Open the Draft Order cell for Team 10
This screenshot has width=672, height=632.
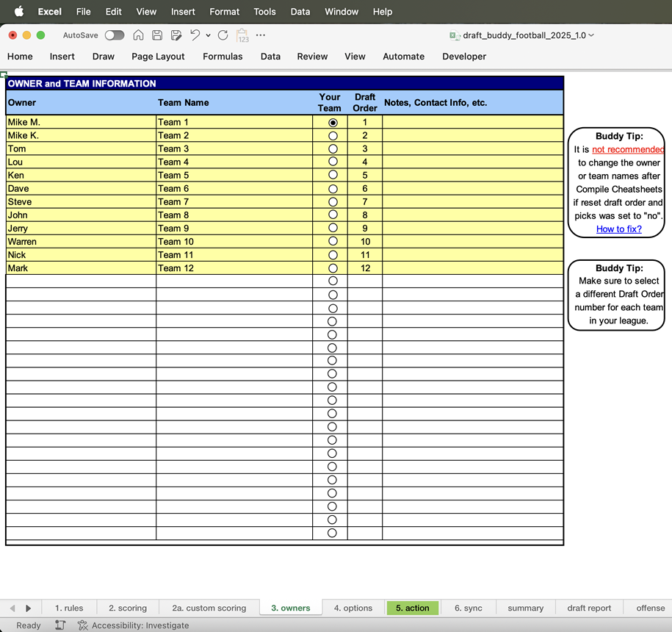pos(365,241)
